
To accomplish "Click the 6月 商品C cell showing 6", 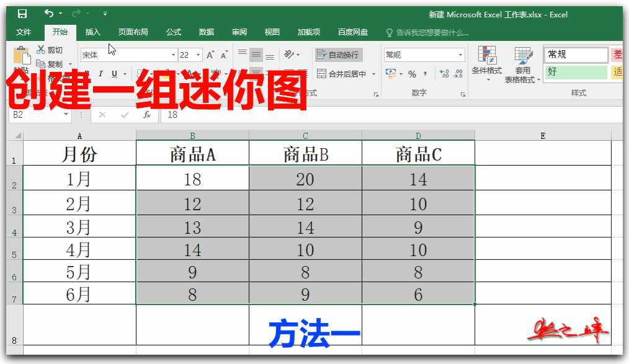I will point(418,293).
